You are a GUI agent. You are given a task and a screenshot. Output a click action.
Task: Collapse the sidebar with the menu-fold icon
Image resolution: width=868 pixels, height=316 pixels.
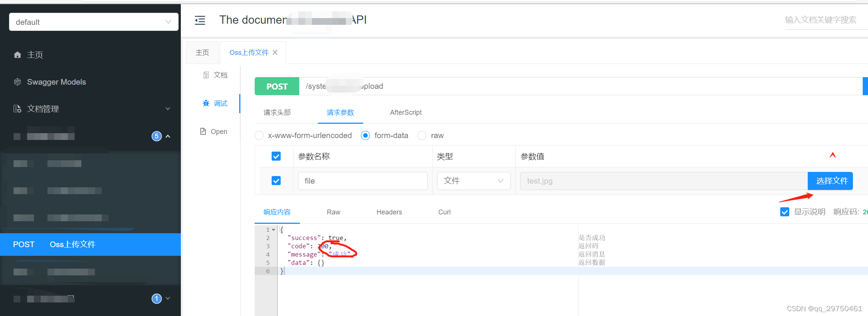pos(200,20)
